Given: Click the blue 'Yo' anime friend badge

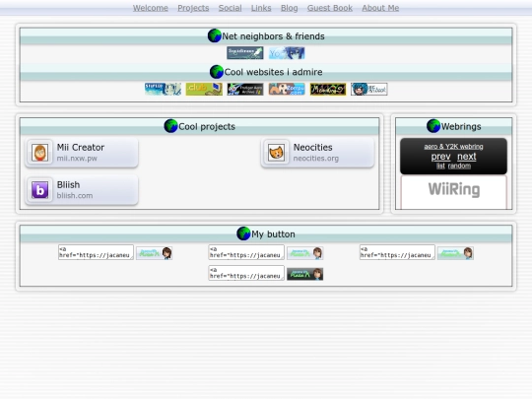Looking at the screenshot, I should [287, 53].
